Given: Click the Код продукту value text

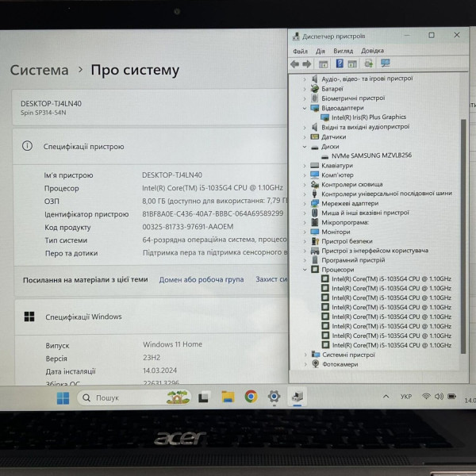Looking at the screenshot, I should tap(188, 226).
